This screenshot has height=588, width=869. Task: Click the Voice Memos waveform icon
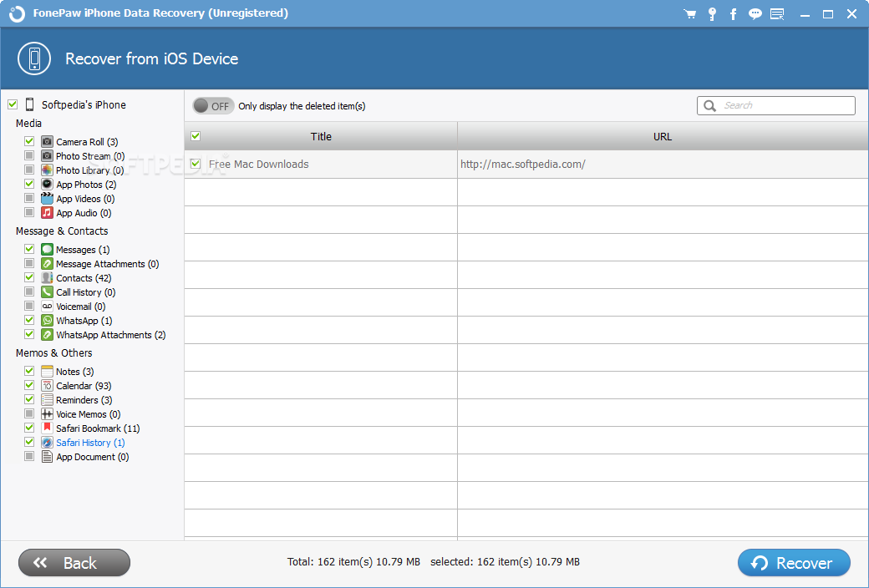[47, 414]
